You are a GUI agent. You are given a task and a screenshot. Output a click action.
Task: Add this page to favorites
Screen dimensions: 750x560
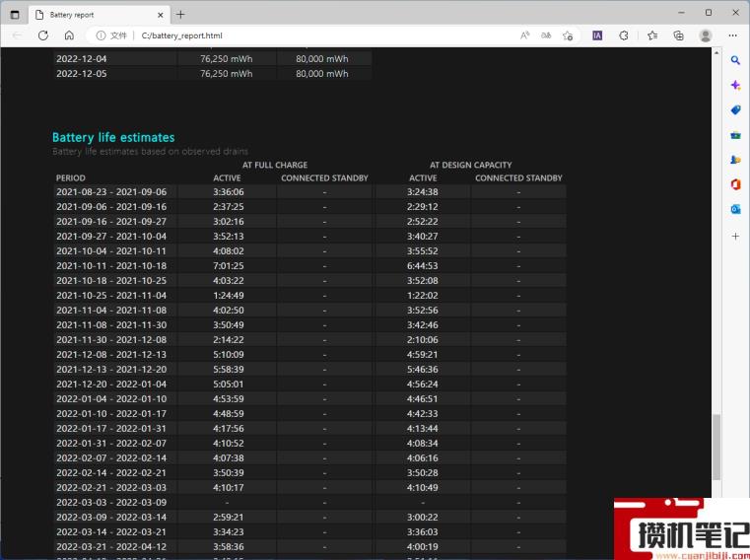(x=568, y=35)
